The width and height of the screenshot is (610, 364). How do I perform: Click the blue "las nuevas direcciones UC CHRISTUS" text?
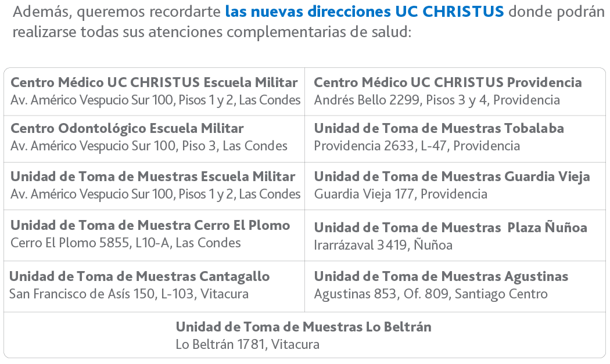[x=364, y=11]
